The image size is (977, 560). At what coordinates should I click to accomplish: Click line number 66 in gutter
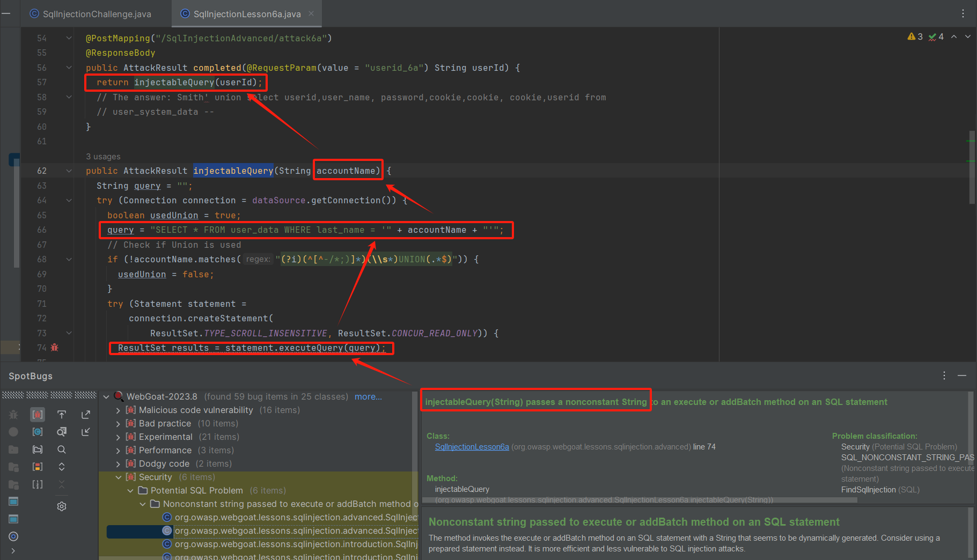pyautogui.click(x=42, y=230)
